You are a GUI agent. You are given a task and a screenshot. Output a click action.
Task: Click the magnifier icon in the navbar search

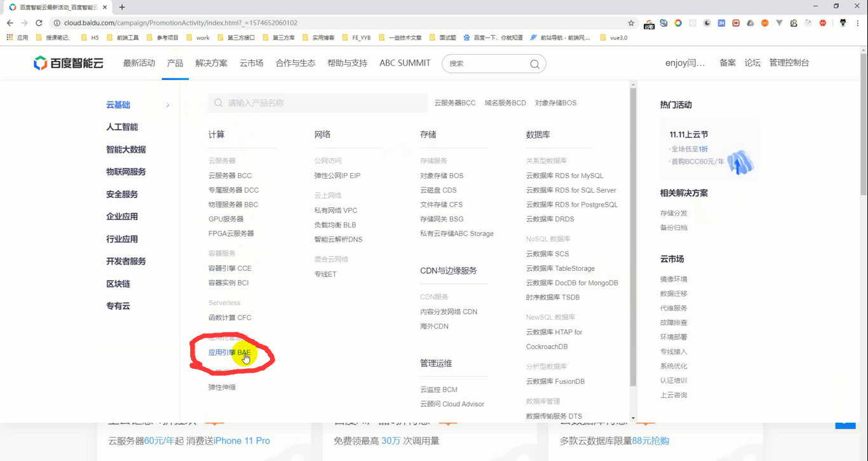[x=534, y=64]
